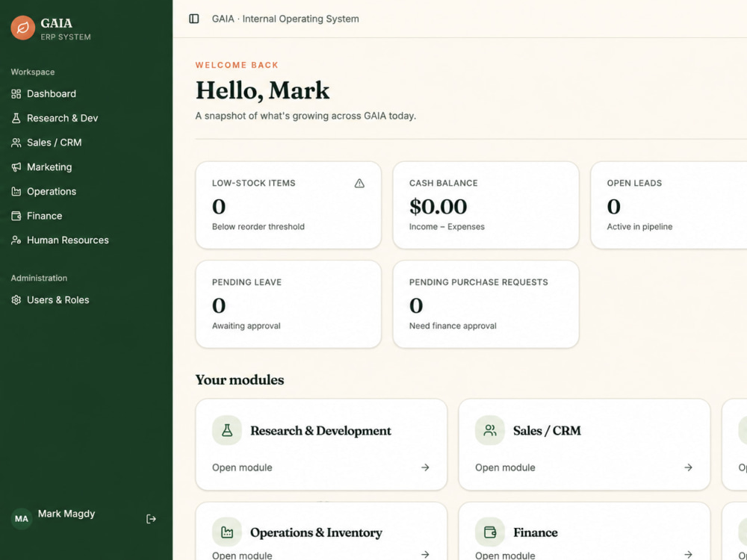Viewport: 747px width, 560px height.
Task: Toggle the sidebar panel icon
Action: pos(194,19)
